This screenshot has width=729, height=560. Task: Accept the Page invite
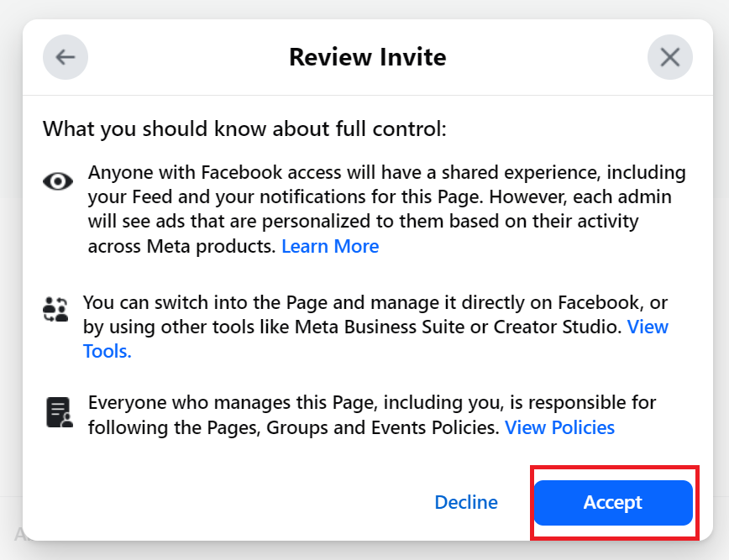613,502
